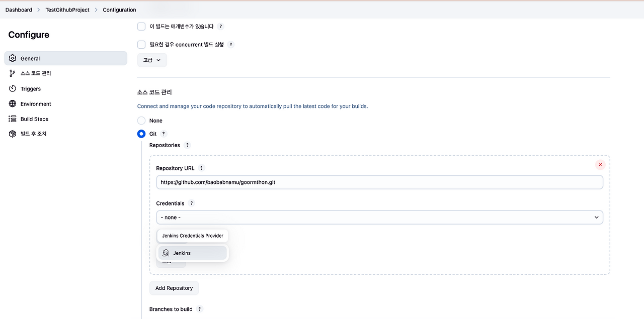Screen dimensions: 644x319
Task: Open help icon next to Credentials
Action: click(191, 203)
